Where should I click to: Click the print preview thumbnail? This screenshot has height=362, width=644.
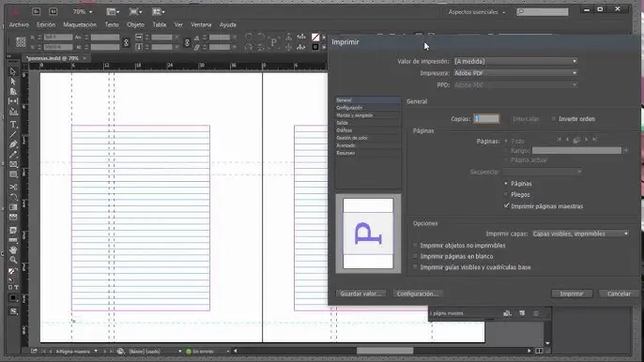[368, 234]
